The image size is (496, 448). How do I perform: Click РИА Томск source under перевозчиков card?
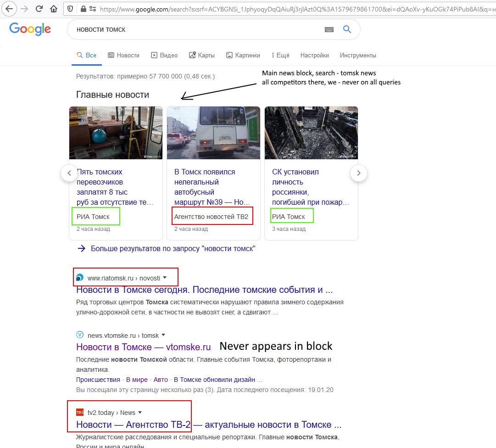(93, 217)
